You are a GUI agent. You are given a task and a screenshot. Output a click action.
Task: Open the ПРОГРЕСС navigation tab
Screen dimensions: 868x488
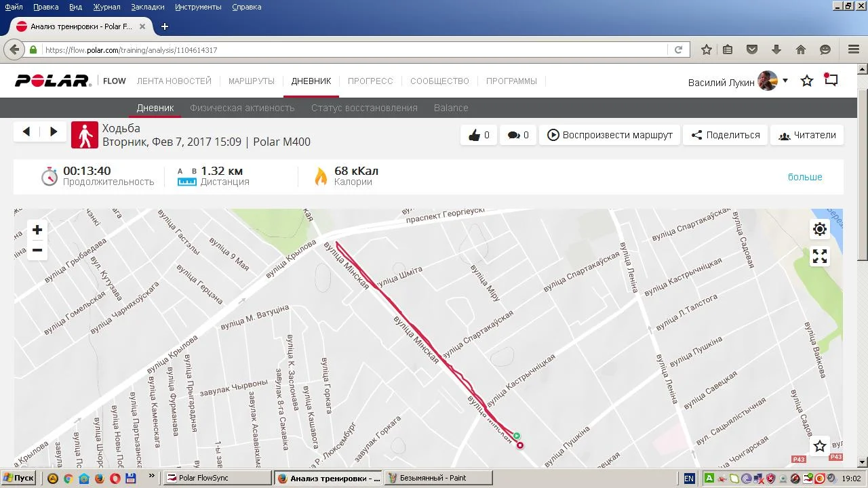[x=370, y=81]
